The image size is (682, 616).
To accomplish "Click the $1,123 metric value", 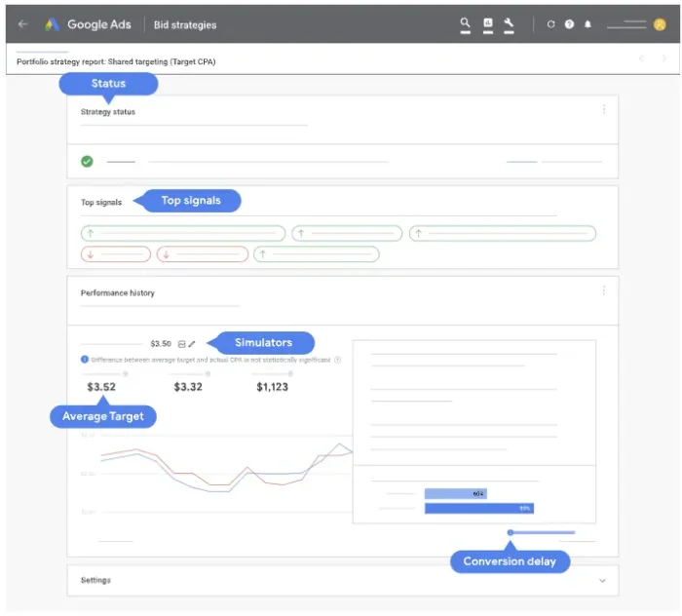I will pos(272,387).
